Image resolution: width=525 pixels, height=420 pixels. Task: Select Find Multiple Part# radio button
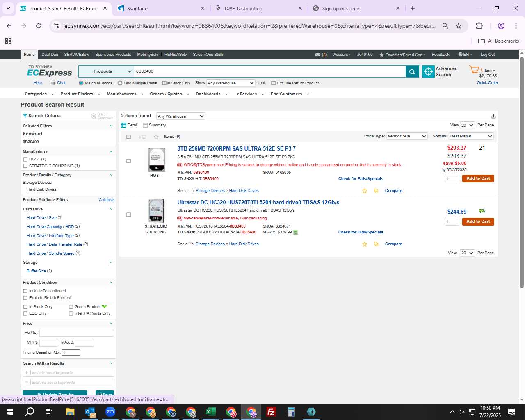pyautogui.click(x=120, y=83)
